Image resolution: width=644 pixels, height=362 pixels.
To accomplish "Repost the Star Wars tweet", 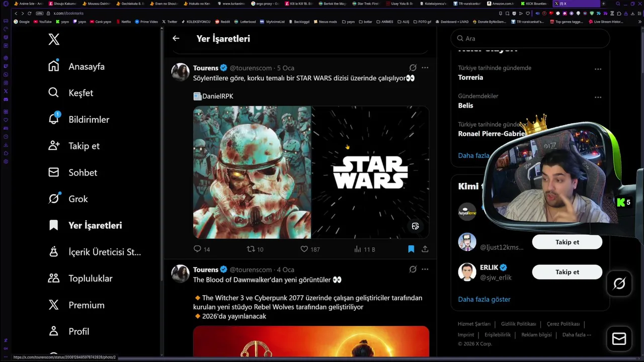I will coord(255,249).
